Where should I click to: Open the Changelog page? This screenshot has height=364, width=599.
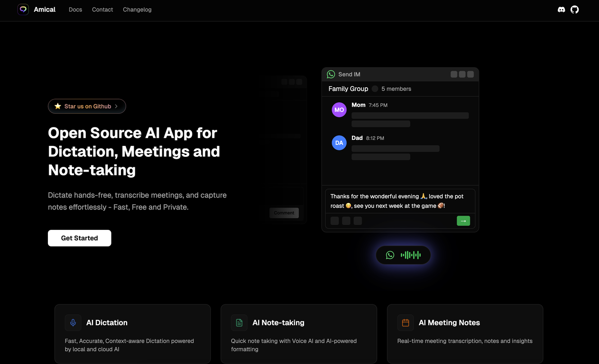(137, 9)
